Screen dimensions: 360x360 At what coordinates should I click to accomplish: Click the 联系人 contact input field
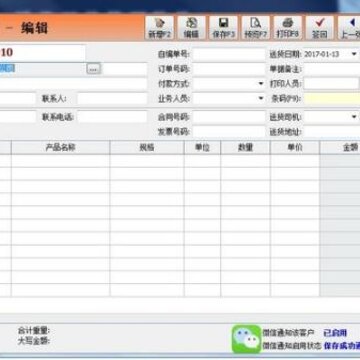click(112, 99)
